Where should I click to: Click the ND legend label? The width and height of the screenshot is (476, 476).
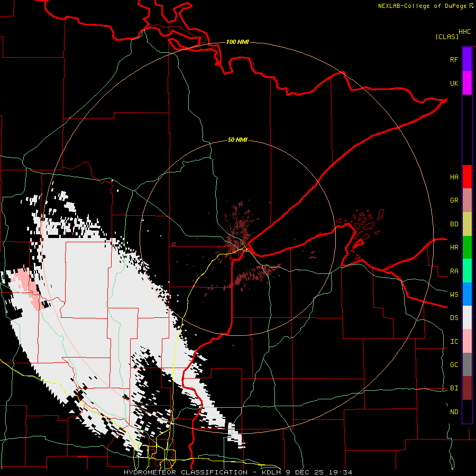tap(454, 412)
